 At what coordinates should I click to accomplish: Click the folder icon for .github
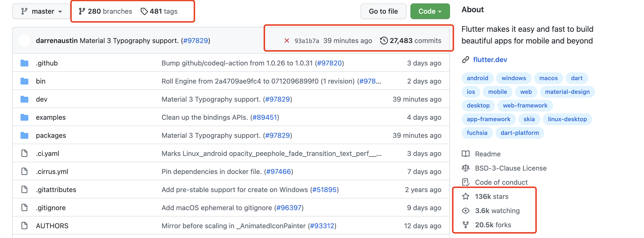point(24,63)
